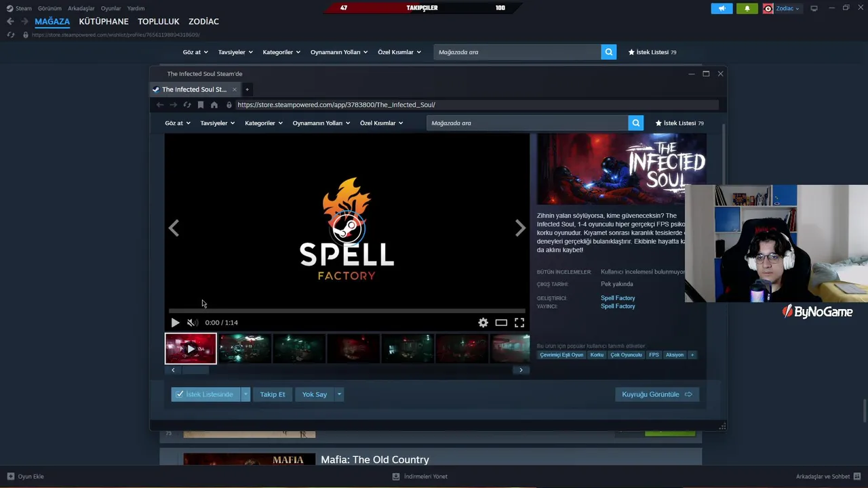Open dropdown arrow next to Yok Say

(x=339, y=394)
